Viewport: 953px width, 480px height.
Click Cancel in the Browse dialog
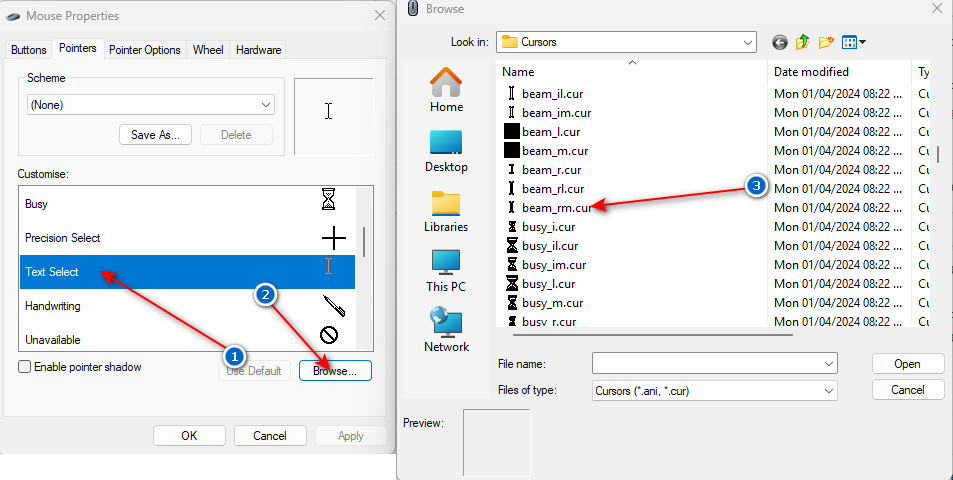coord(907,389)
